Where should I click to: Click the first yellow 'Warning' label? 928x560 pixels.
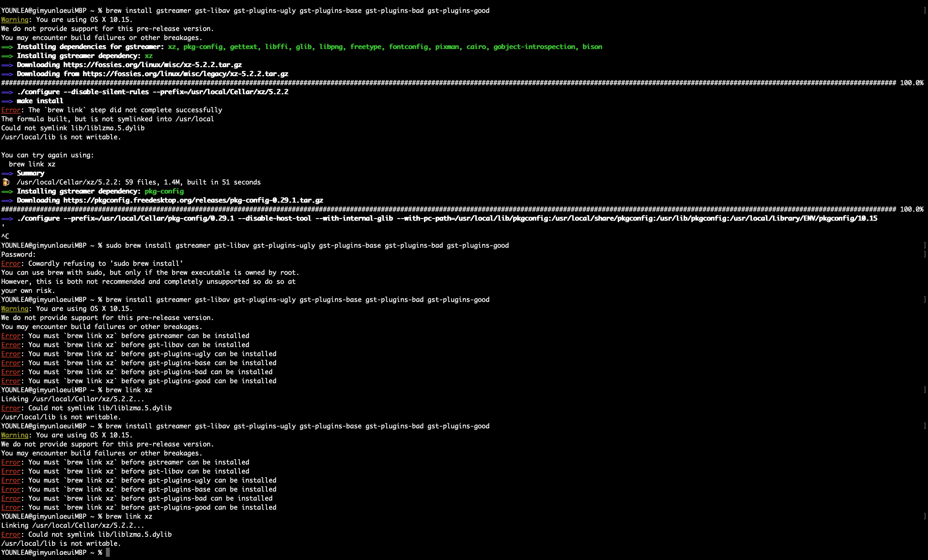[x=15, y=20]
